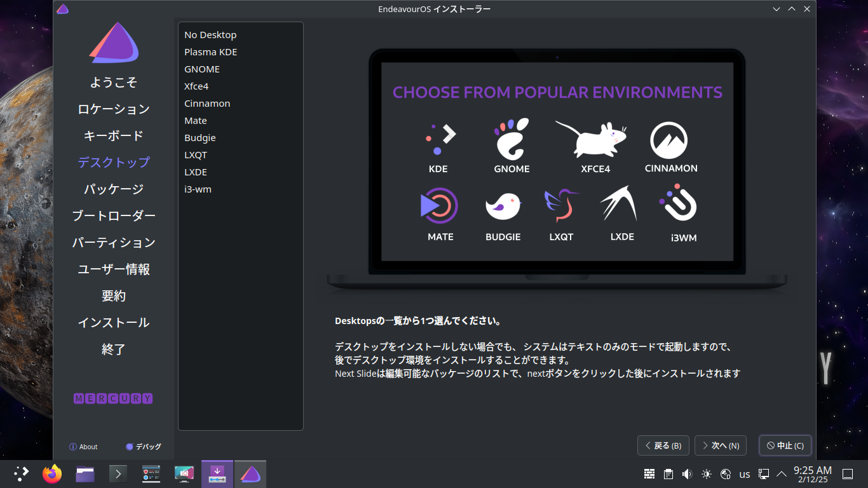Open the 9:25 AM clock calendar
868x488 pixels.
pos(813,474)
